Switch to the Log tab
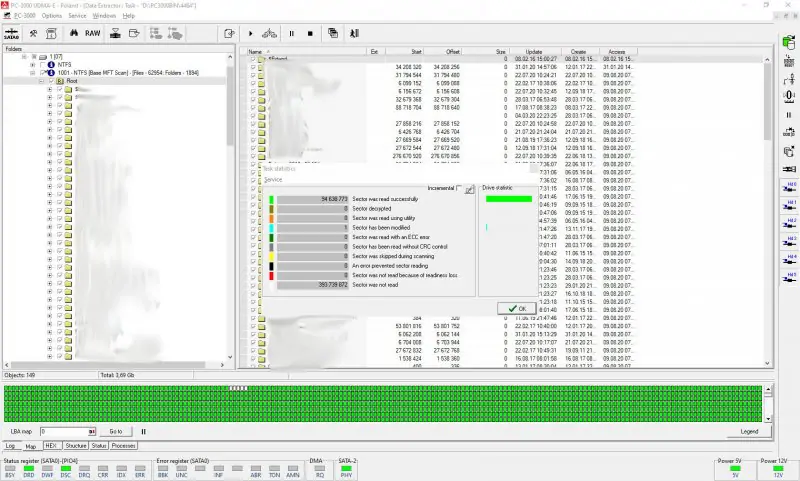800x481 pixels. coord(10,446)
